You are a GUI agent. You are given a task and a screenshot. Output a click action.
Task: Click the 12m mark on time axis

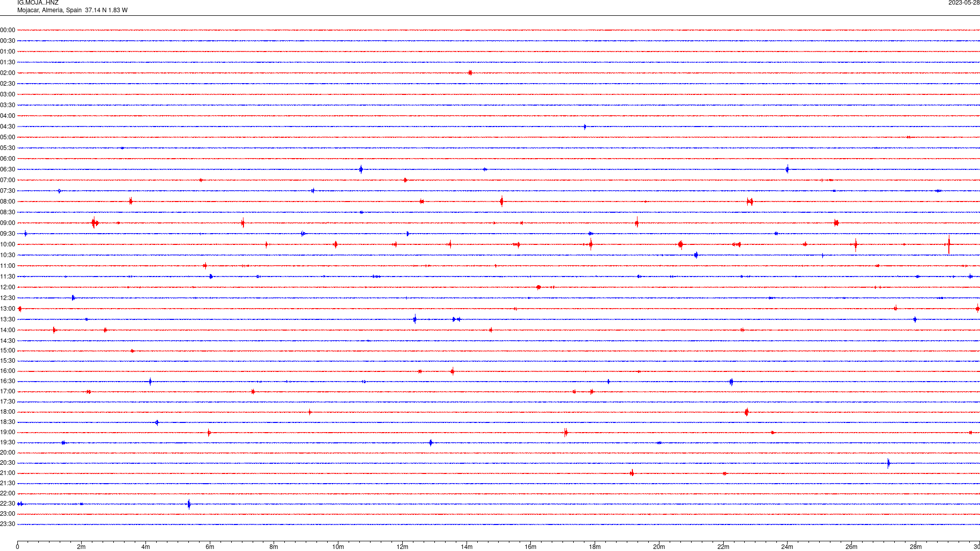(402, 547)
